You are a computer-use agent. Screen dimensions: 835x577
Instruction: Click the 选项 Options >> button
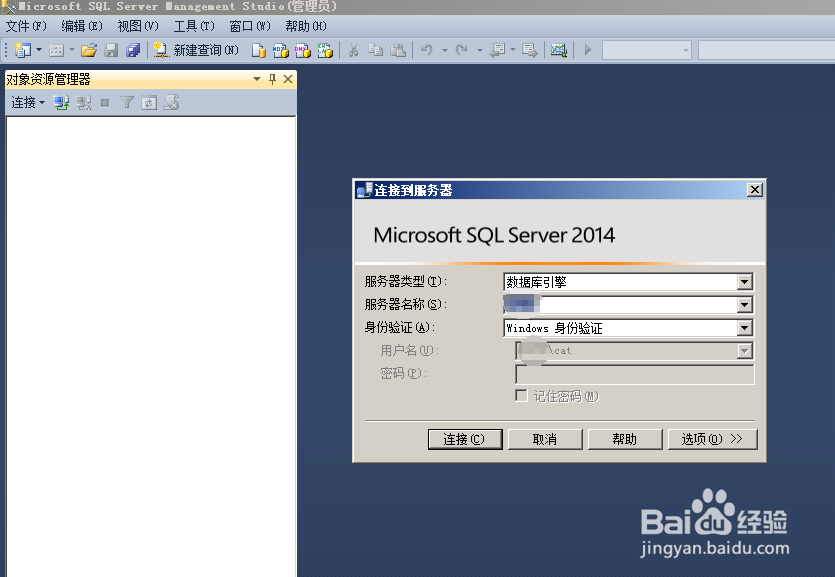(x=712, y=439)
